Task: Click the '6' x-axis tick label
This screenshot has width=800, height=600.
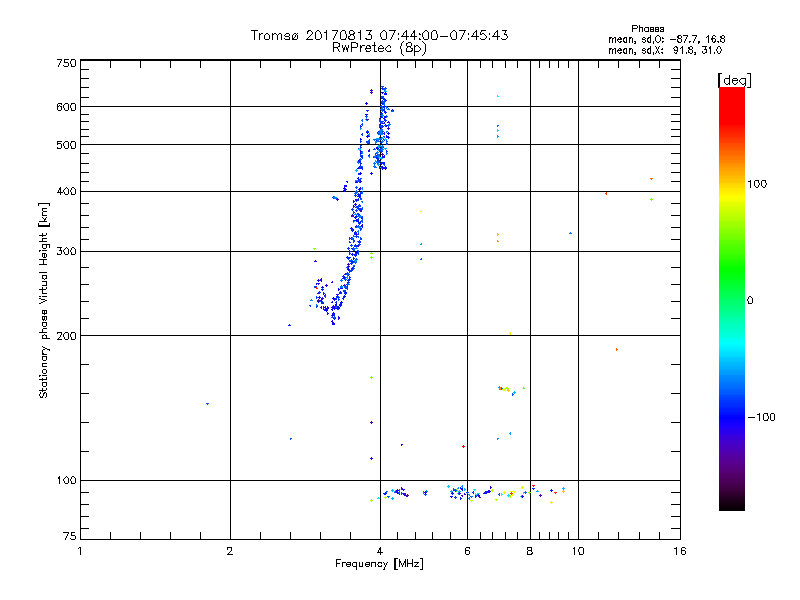Action: point(467,551)
